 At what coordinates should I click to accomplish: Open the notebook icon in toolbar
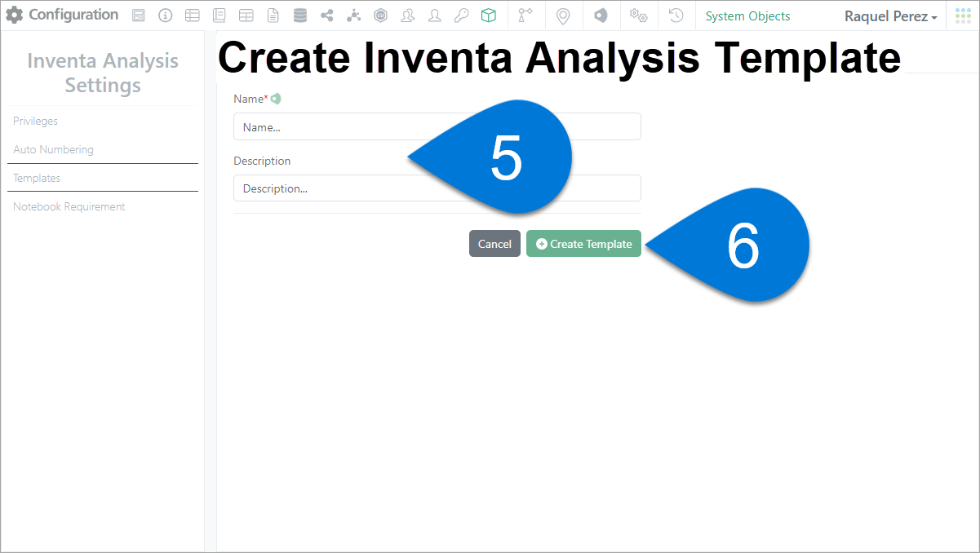point(219,15)
